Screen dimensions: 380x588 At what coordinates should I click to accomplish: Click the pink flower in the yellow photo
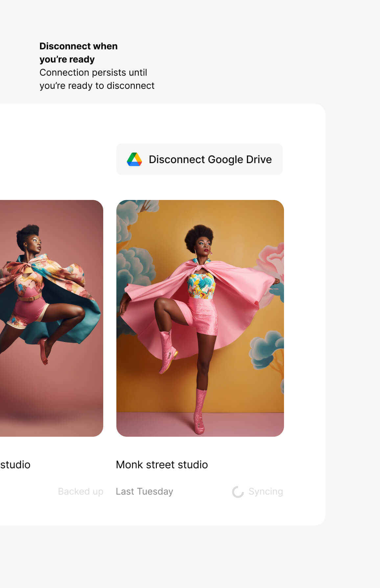click(273, 260)
